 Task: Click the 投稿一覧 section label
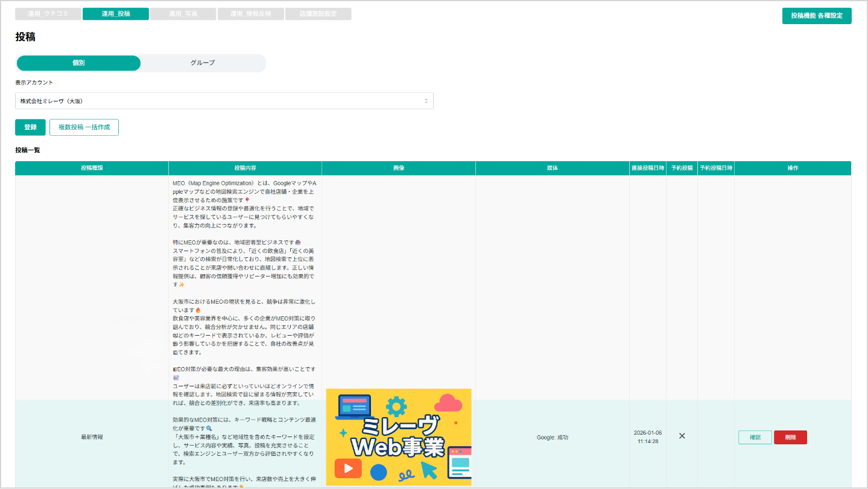28,150
